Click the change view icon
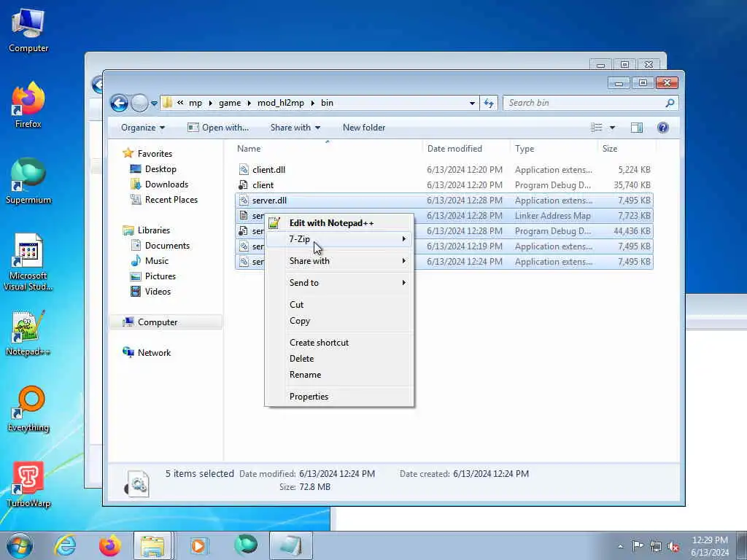This screenshot has height=560, width=747. [597, 128]
